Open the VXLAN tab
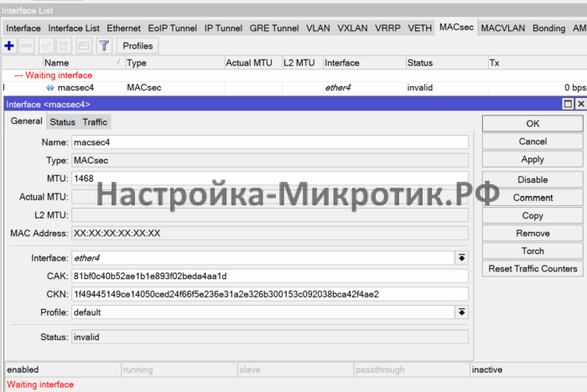The image size is (587, 392). click(x=352, y=28)
